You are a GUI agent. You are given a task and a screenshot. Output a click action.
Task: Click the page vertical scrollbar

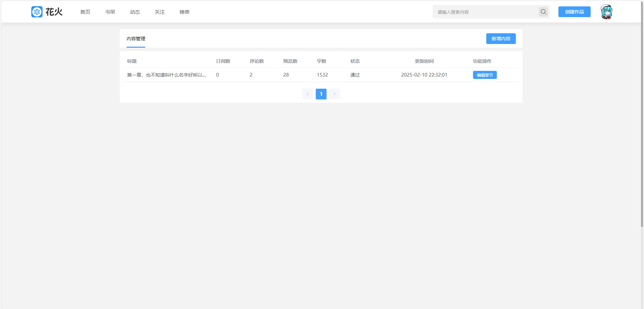pyautogui.click(x=642, y=114)
